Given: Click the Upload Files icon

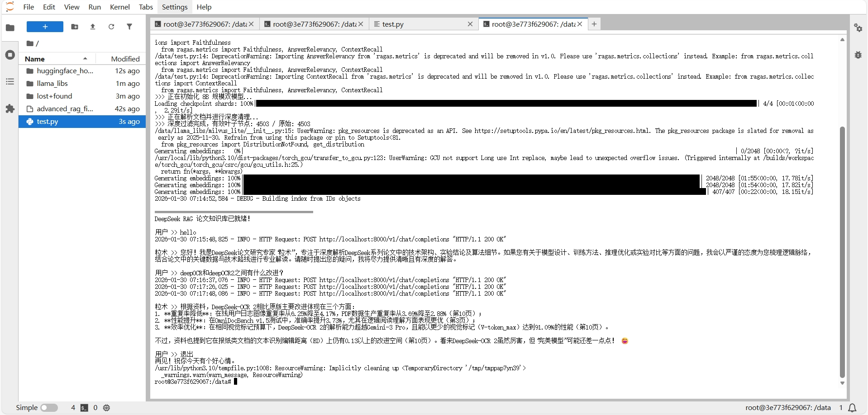Looking at the screenshot, I should point(93,27).
